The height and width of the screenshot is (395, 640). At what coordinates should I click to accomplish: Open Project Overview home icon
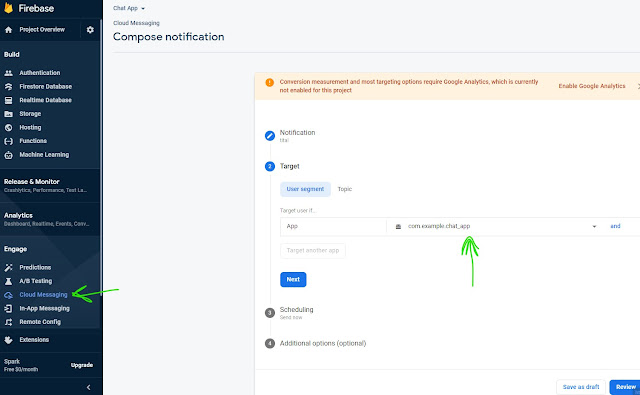click(x=8, y=30)
